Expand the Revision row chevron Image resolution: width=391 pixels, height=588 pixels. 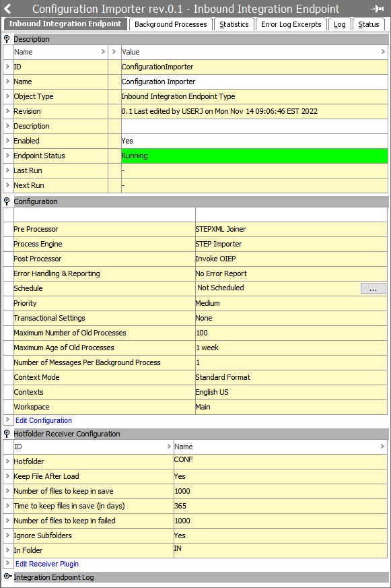click(x=7, y=111)
